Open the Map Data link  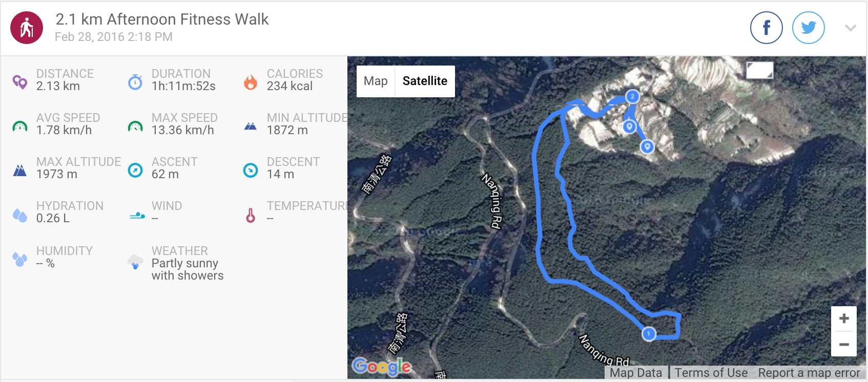point(636,373)
